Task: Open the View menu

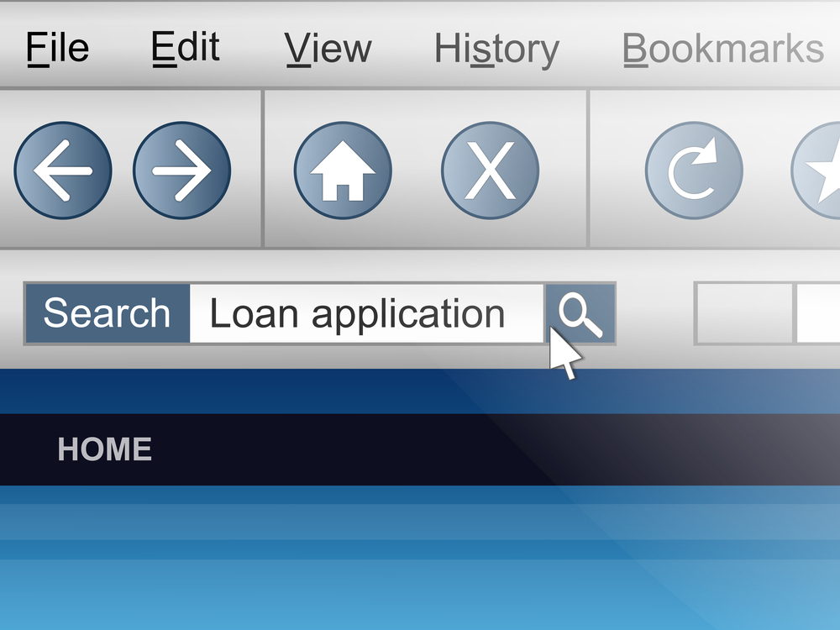Action: (328, 48)
